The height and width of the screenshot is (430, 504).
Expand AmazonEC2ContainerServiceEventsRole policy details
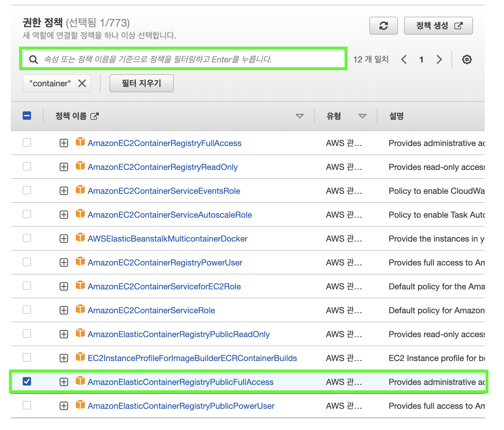pyautogui.click(x=64, y=191)
